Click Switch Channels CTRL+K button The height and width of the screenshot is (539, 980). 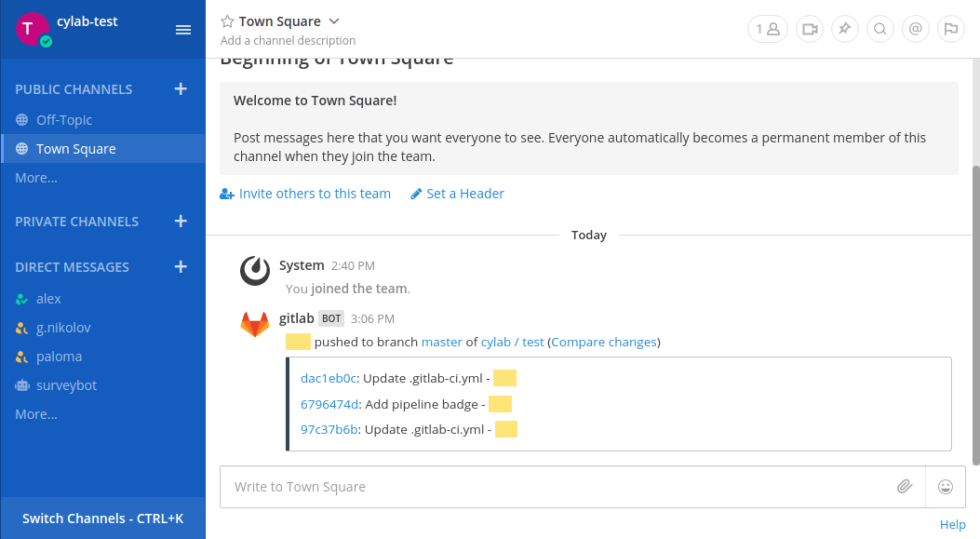pyautogui.click(x=103, y=518)
